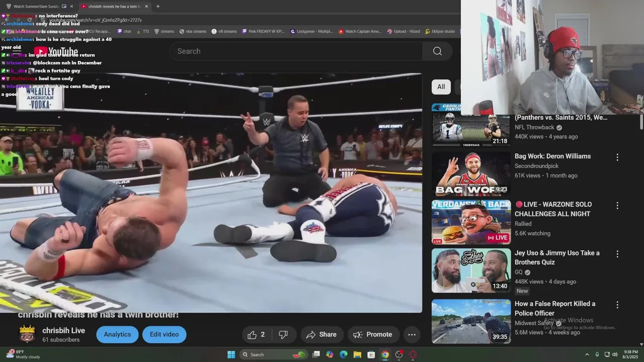
Task: Click the picture-in-picture icon on SummerSlam tab
Action: click(x=64, y=7)
